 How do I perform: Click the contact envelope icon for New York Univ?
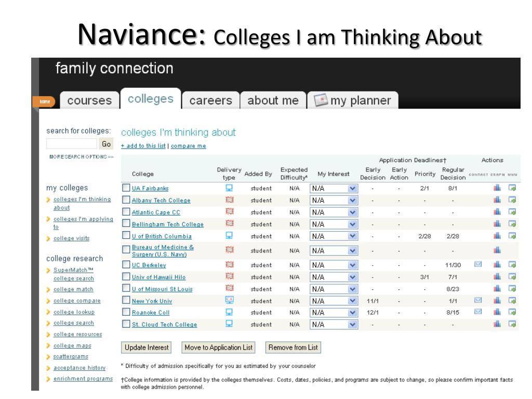click(x=478, y=300)
